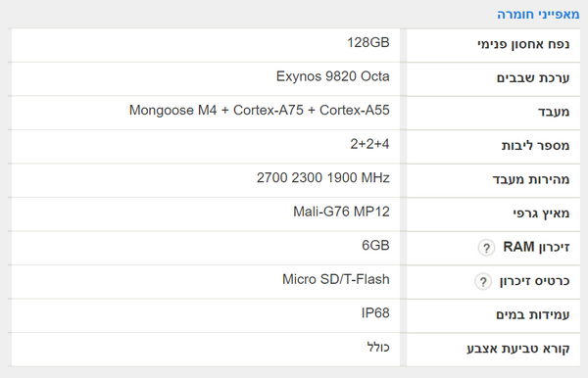Click the IP68 water resistance value
Screen dimensions: 588x378
[x=375, y=312]
